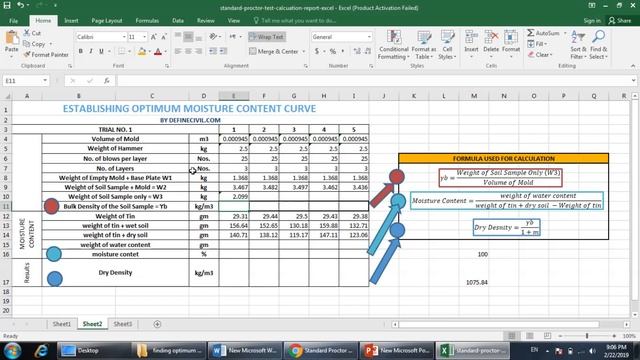Decrease font size with the A-down icon
The image size is (640, 360).
163,37
